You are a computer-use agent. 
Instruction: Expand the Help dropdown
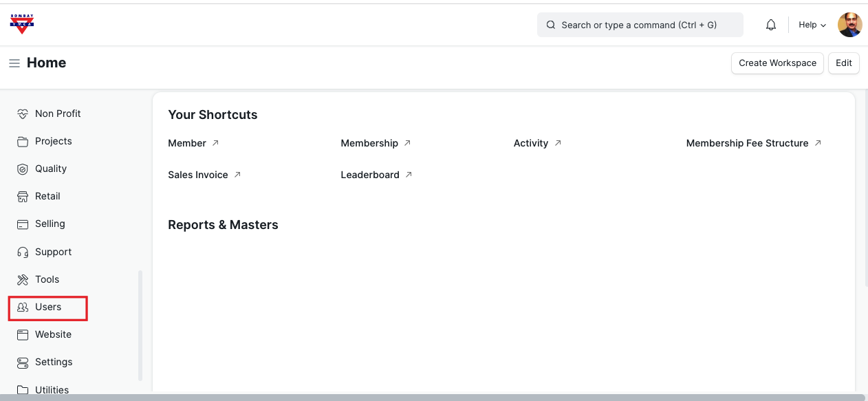(812, 25)
